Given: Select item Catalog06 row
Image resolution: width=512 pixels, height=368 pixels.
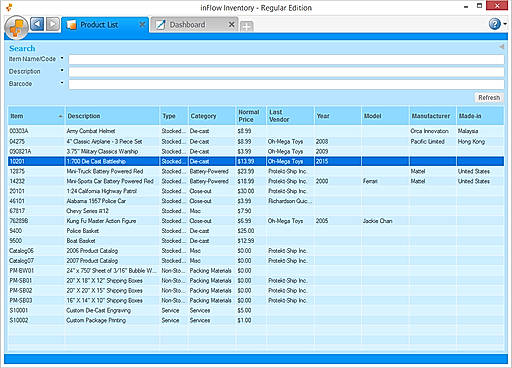Looking at the screenshot, I should tap(256, 251).
